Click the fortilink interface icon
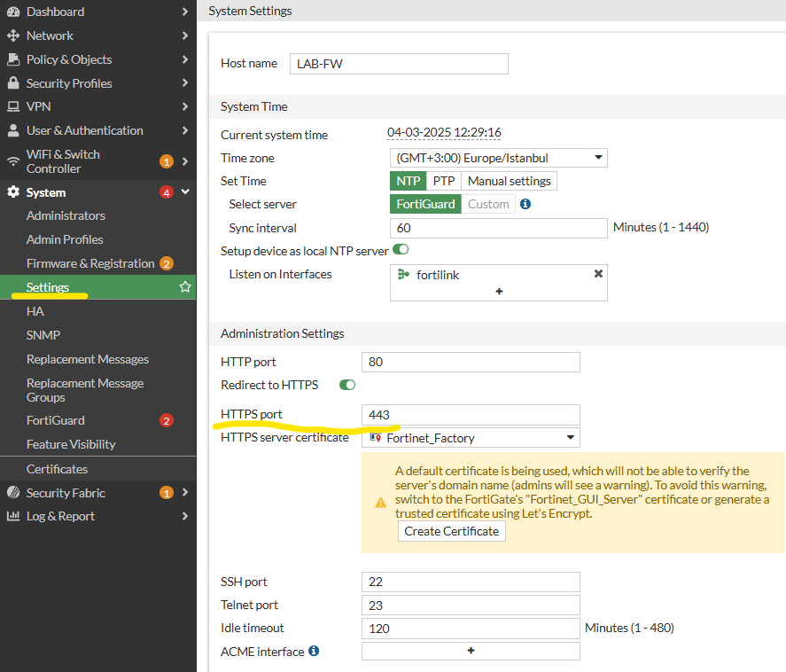 [x=403, y=274]
